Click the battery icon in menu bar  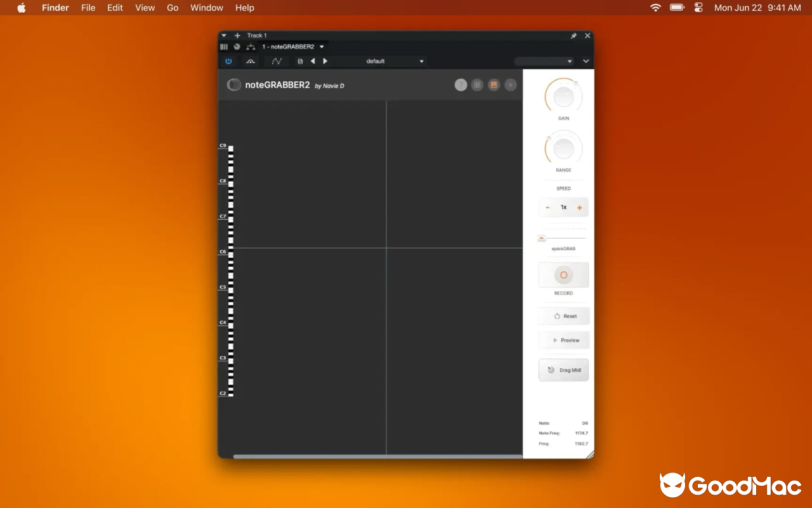coord(677,8)
